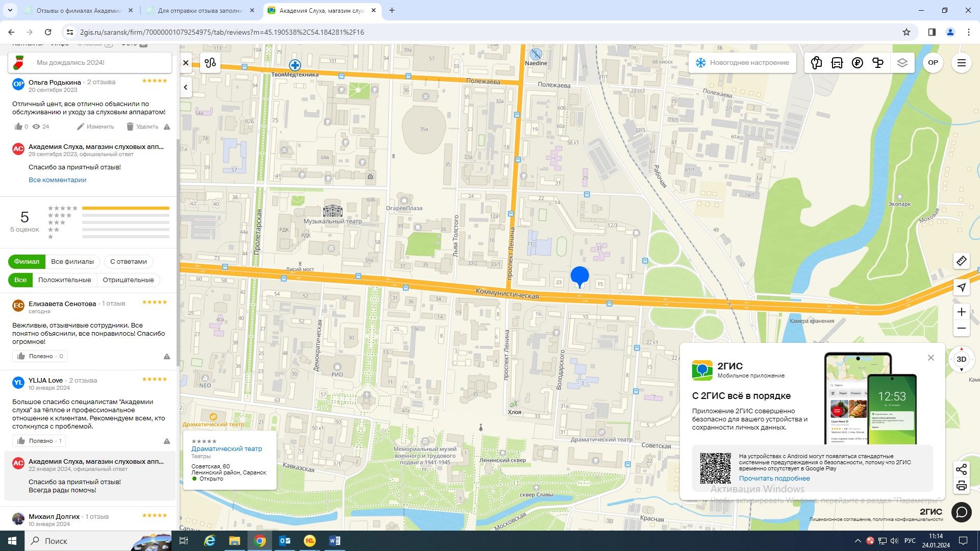
Task: Click the my location arrow icon
Action: coord(961,287)
